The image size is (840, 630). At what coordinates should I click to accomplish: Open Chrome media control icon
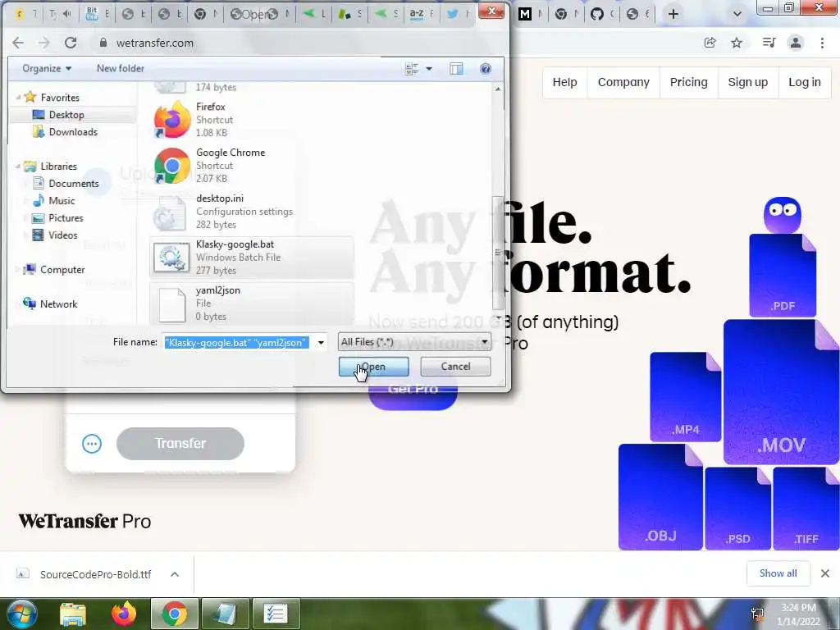(769, 43)
